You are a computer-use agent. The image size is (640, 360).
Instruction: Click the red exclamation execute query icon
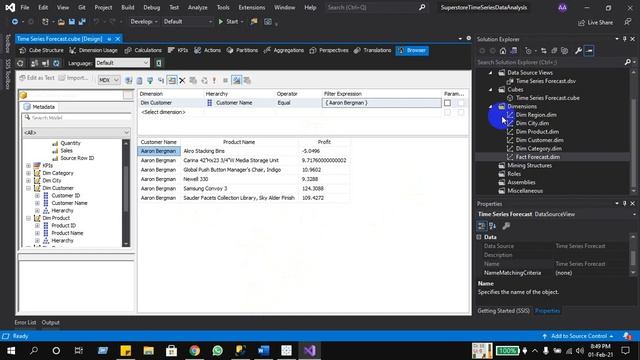(214, 80)
